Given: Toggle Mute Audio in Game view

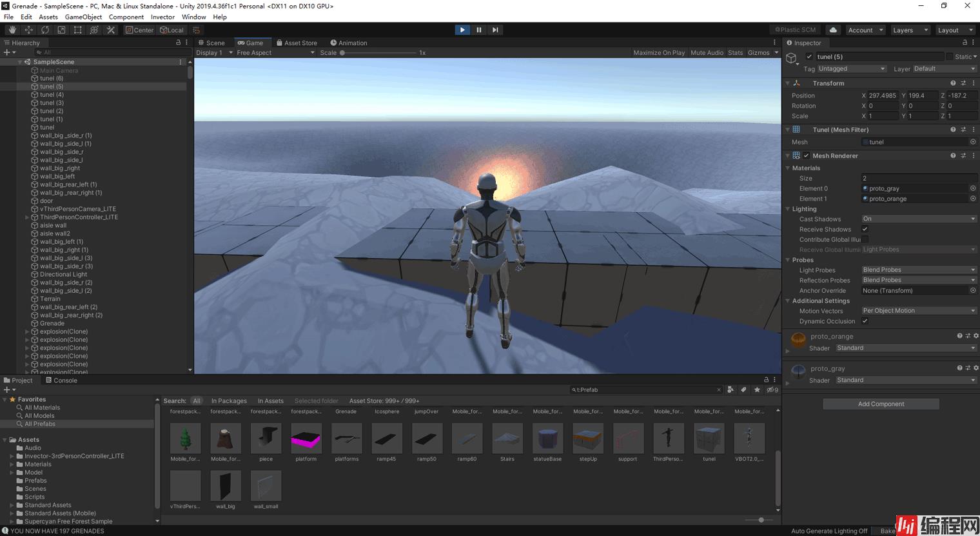Looking at the screenshot, I should point(707,53).
